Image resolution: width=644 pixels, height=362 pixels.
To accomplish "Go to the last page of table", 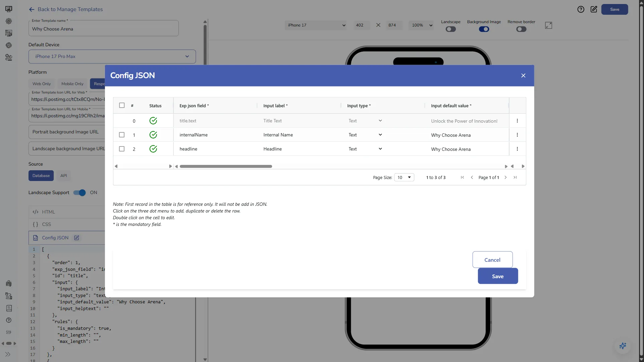I will 515,177.
